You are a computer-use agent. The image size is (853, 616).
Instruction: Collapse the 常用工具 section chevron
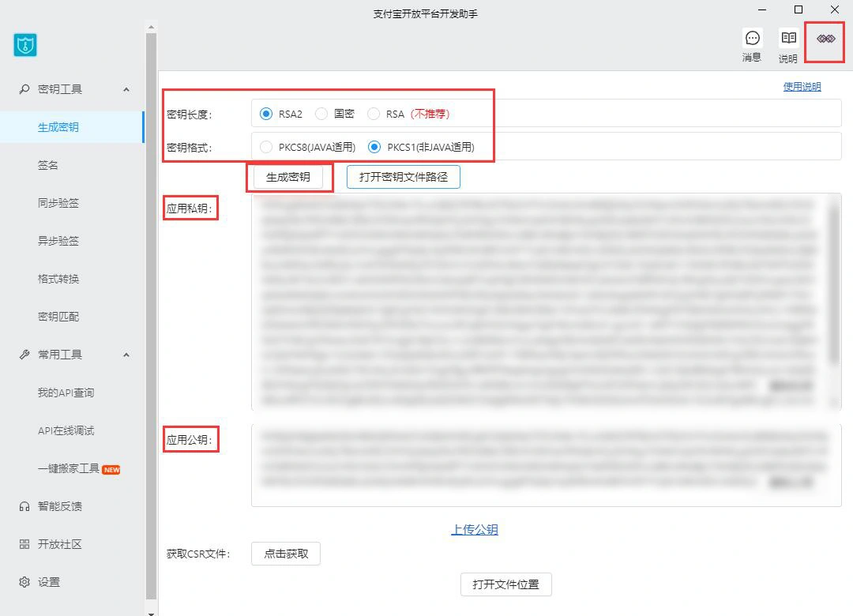(x=126, y=355)
